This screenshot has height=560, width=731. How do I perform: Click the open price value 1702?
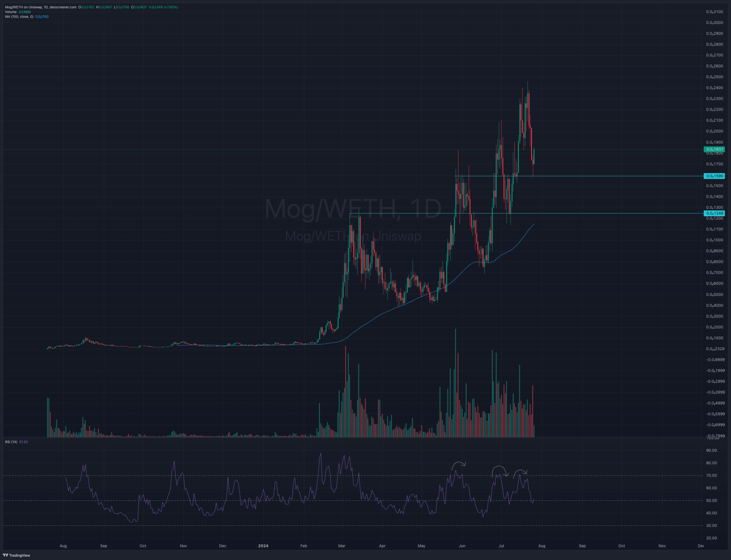(x=87, y=7)
